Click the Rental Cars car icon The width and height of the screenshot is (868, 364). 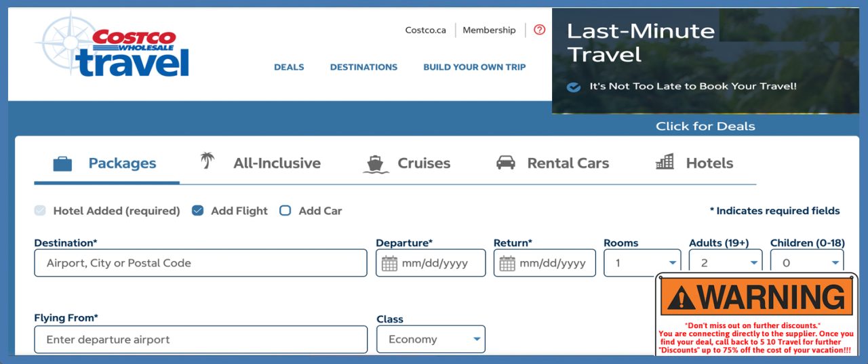pyautogui.click(x=506, y=163)
